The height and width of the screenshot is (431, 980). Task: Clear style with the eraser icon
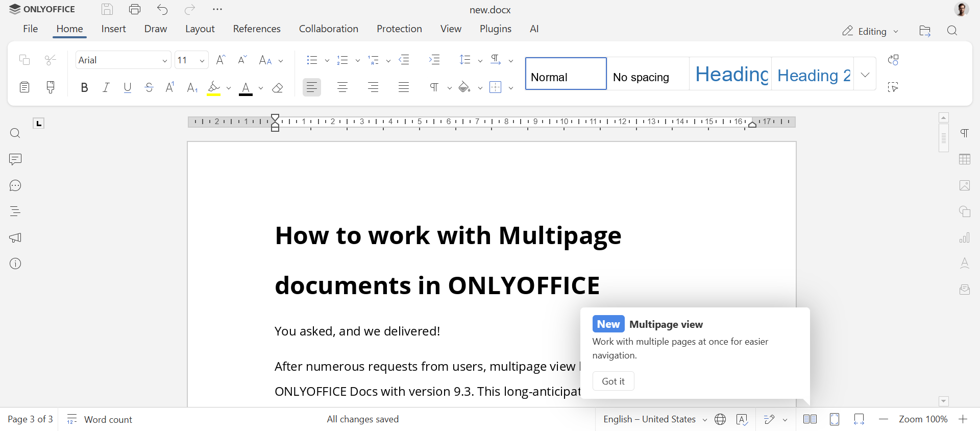[x=278, y=87]
